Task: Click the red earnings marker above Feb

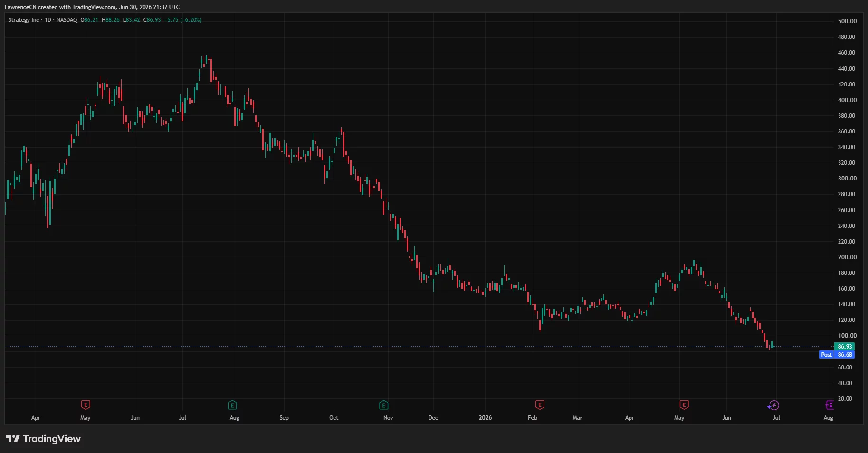Action: pyautogui.click(x=540, y=405)
